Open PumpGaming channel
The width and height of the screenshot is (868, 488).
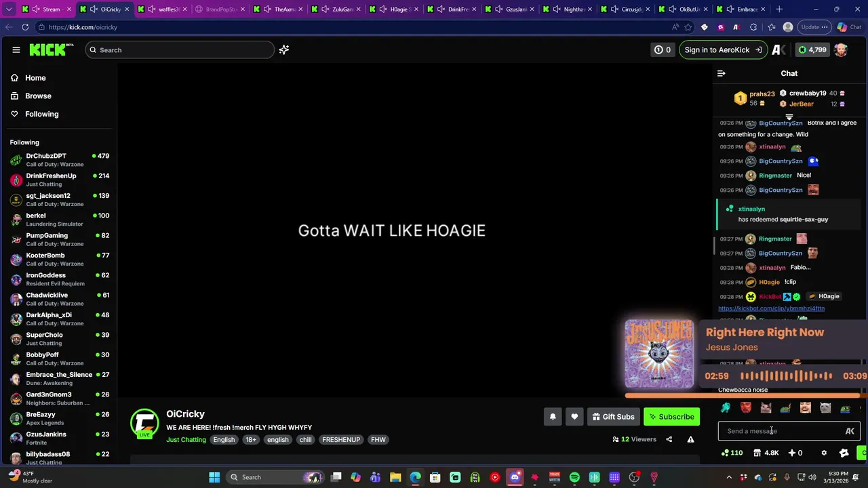60,239
